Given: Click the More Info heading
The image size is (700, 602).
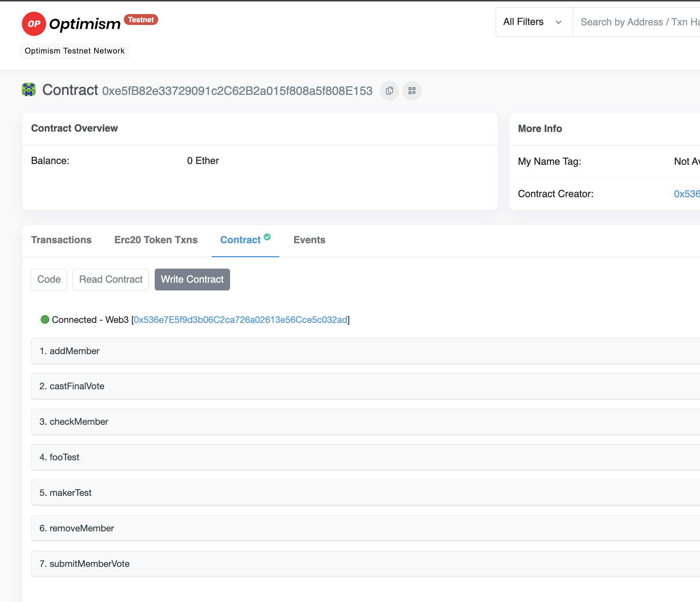Looking at the screenshot, I should click(x=540, y=129).
